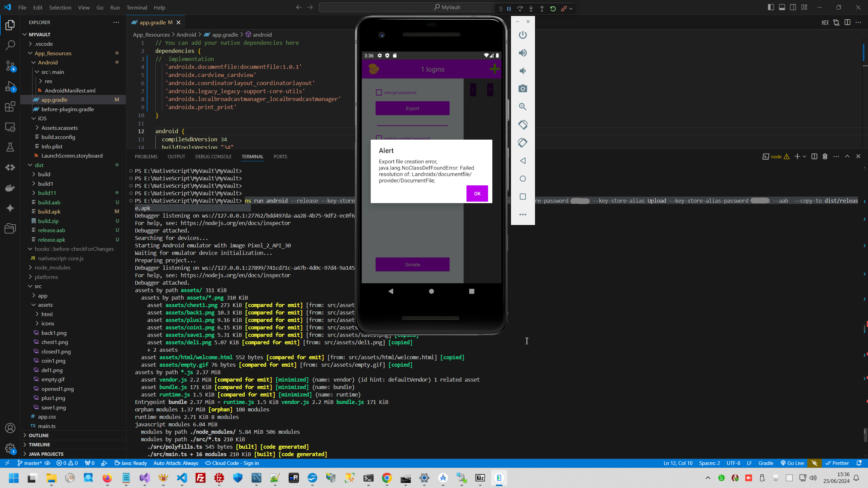Viewport: 868px width, 488px height.
Task: Take a screenshot using emulator camera icon
Action: [x=522, y=88]
